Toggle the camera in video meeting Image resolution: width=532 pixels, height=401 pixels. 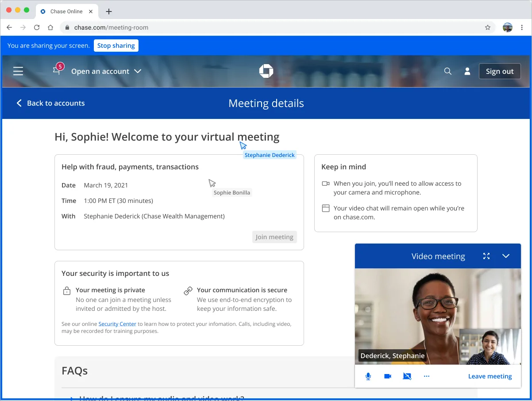[x=388, y=376]
